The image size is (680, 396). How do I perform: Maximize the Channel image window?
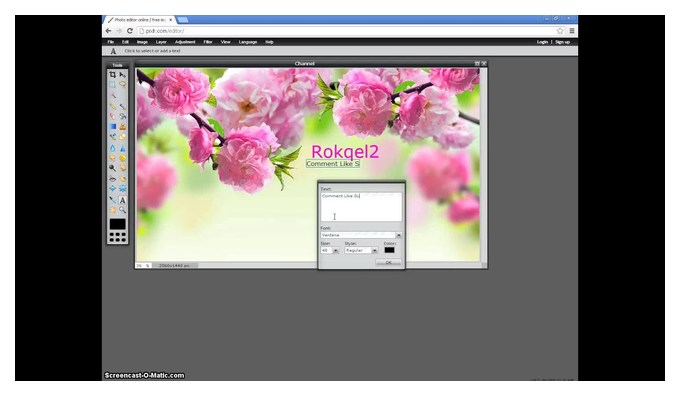477,63
